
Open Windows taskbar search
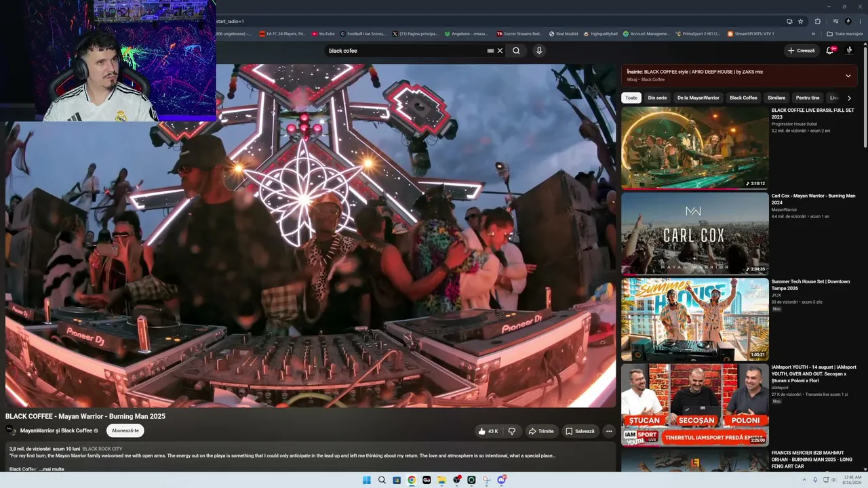click(382, 480)
